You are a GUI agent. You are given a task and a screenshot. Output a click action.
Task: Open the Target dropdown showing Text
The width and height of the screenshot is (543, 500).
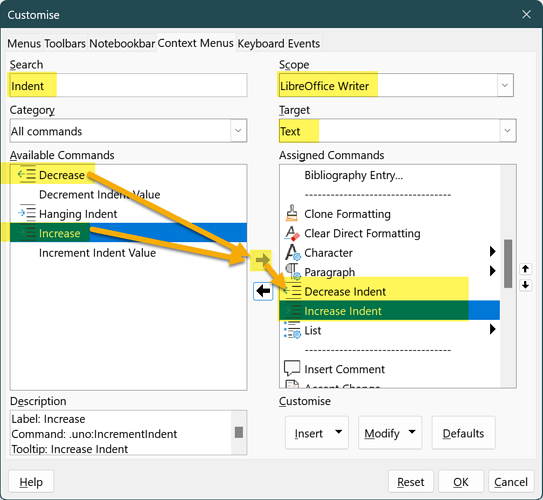pyautogui.click(x=398, y=131)
